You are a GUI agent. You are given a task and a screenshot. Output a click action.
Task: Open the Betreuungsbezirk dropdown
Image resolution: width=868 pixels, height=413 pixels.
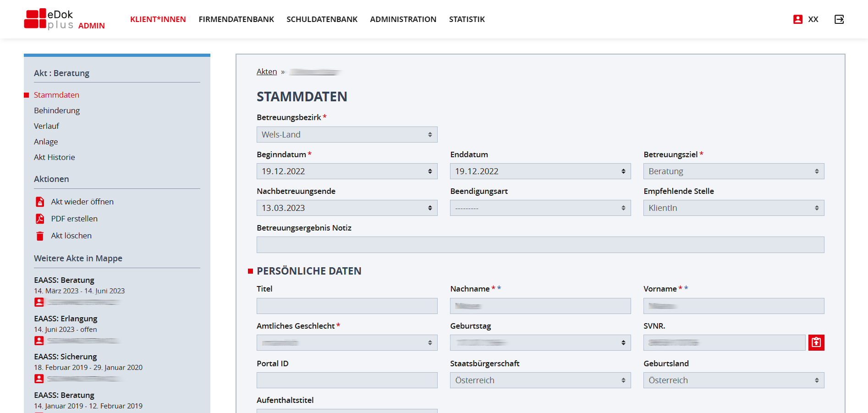346,135
